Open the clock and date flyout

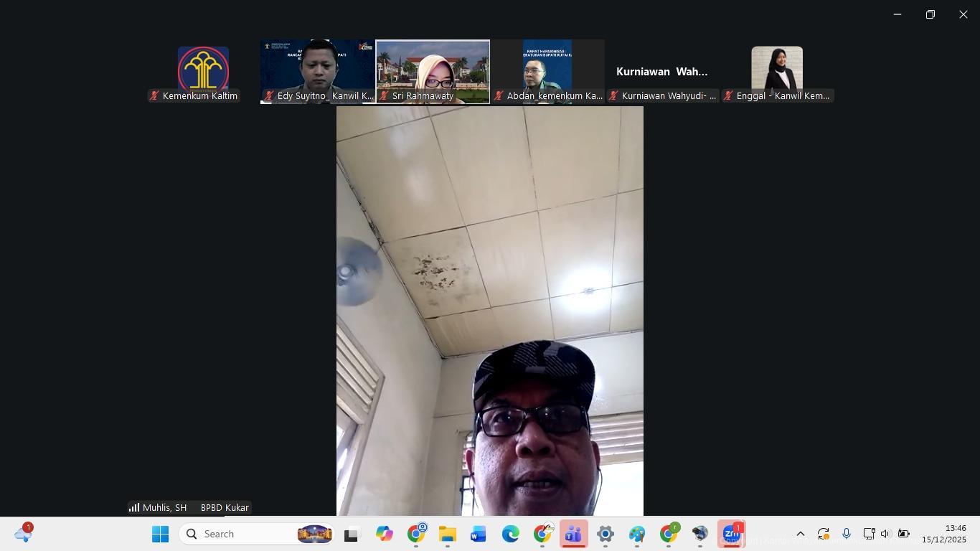click(943, 534)
